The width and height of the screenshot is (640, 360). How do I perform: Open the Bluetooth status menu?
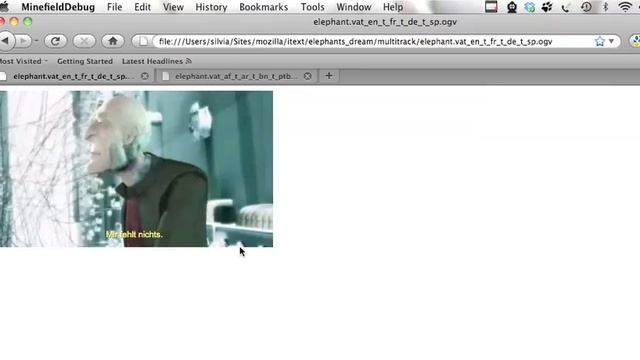pos(606,7)
